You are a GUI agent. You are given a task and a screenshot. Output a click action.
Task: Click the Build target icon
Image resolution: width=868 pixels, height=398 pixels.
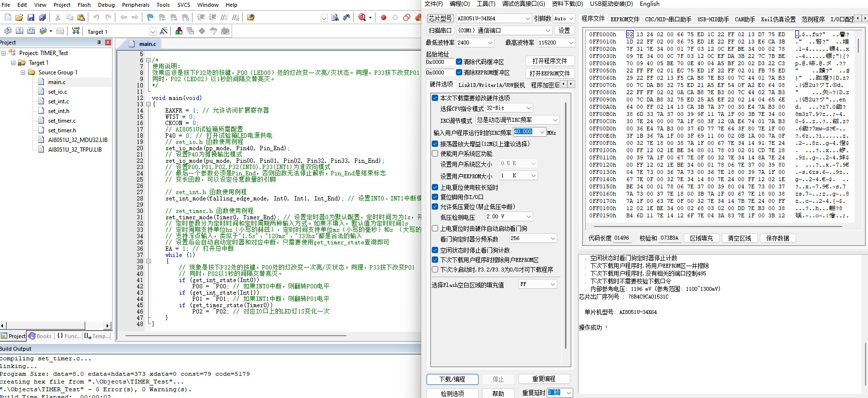[x=19, y=31]
